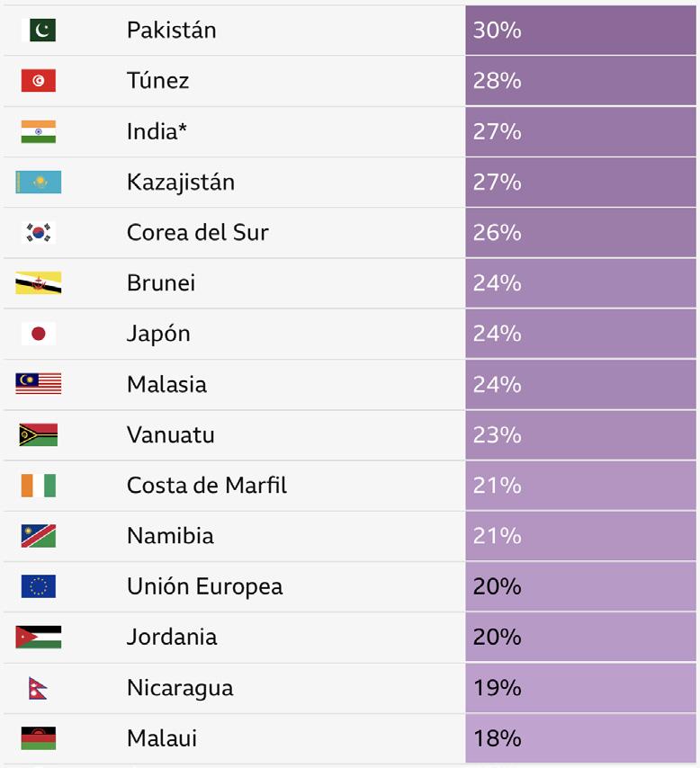Click the Costa de Marfil country name

pyautogui.click(x=207, y=486)
